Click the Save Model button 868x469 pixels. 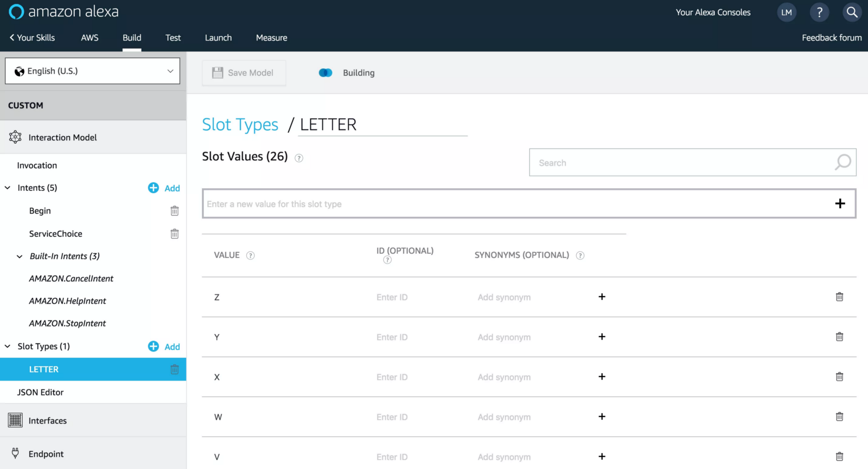click(x=244, y=73)
